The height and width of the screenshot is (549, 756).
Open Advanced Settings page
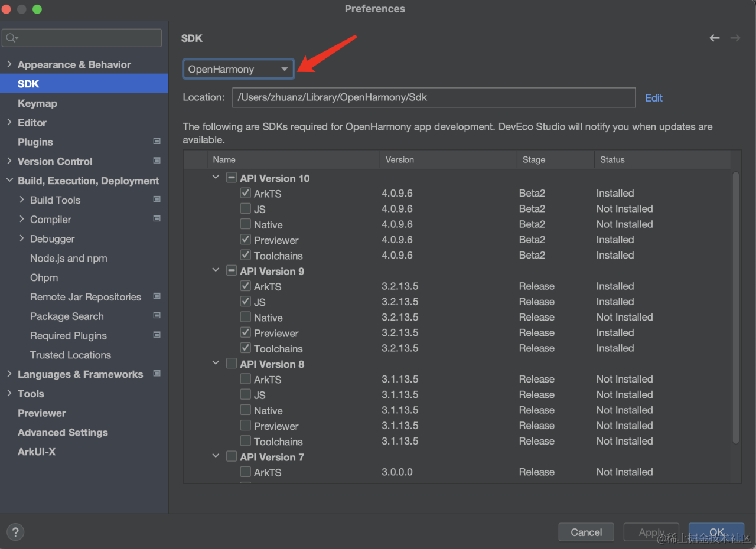coord(63,432)
